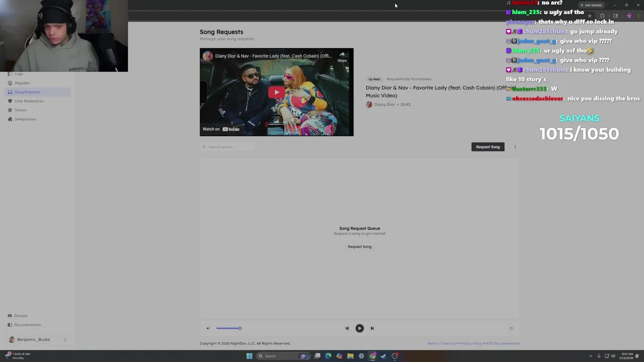This screenshot has height=362, width=644.
Task: Skip to next song
Action: pyautogui.click(x=372, y=328)
